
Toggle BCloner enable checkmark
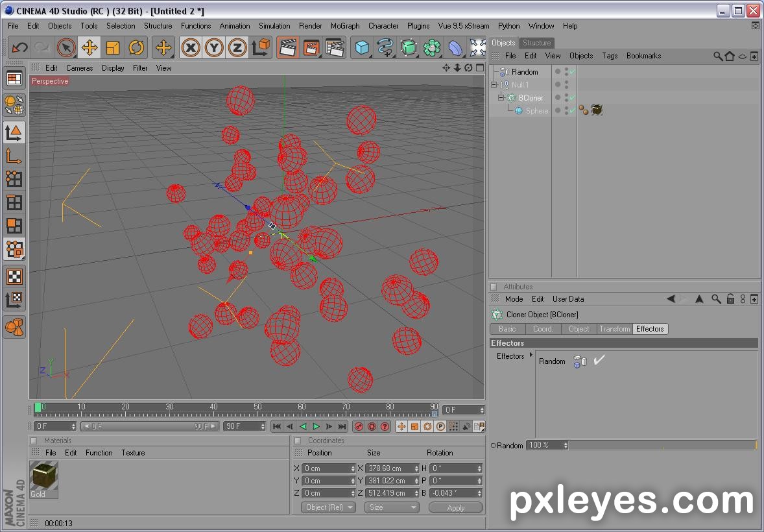[573, 97]
